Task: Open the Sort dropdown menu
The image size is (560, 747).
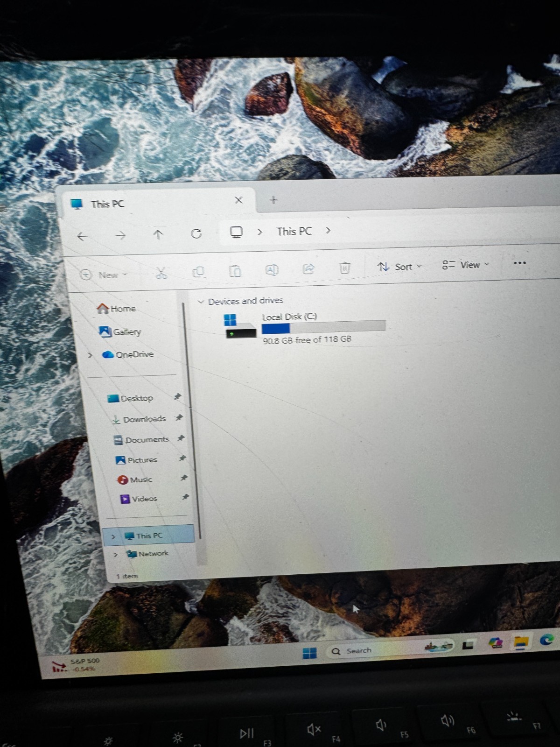Action: [399, 267]
